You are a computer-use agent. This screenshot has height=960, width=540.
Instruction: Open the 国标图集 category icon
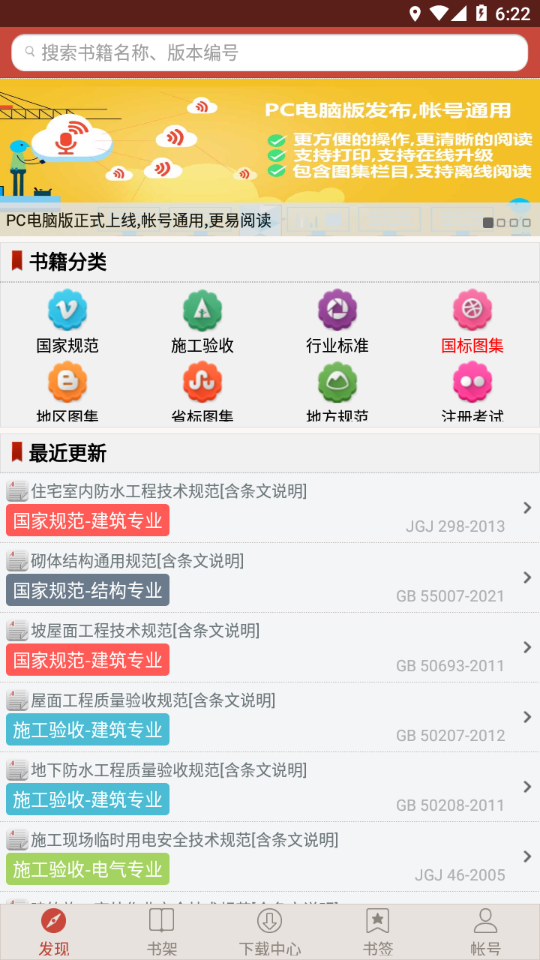coord(472,310)
